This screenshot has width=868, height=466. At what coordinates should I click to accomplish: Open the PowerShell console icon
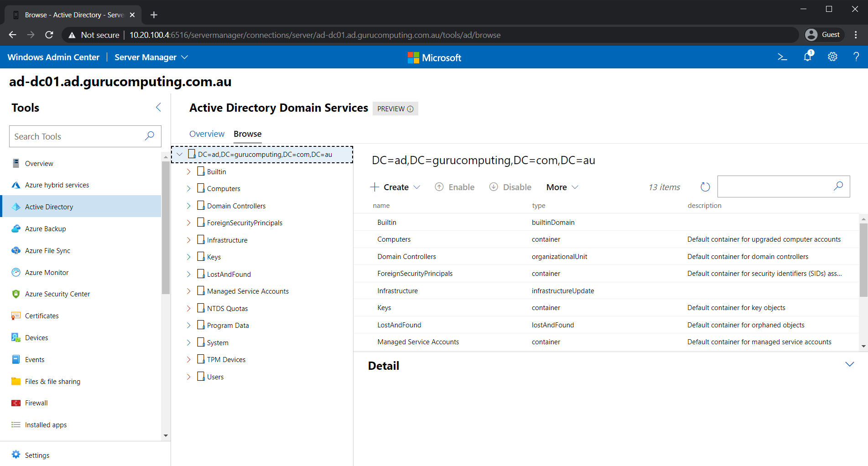[782, 57]
